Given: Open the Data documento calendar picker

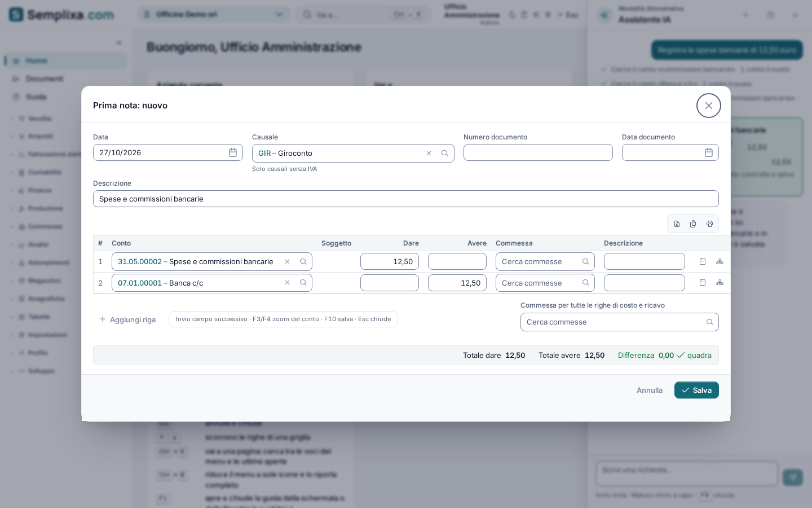Looking at the screenshot, I should pos(709,152).
